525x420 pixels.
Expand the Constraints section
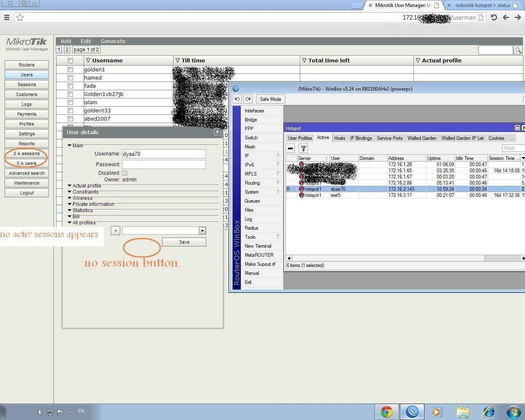click(x=83, y=192)
